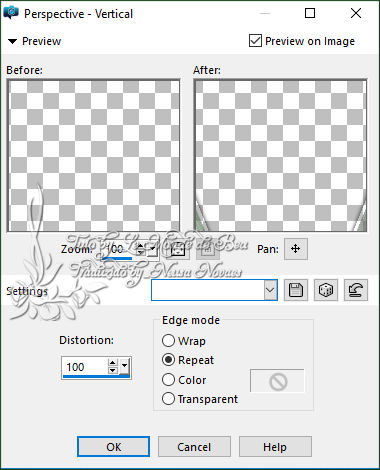The width and height of the screenshot is (380, 470).
Task: Click the Save preset floppy disk icon
Action: (296, 290)
